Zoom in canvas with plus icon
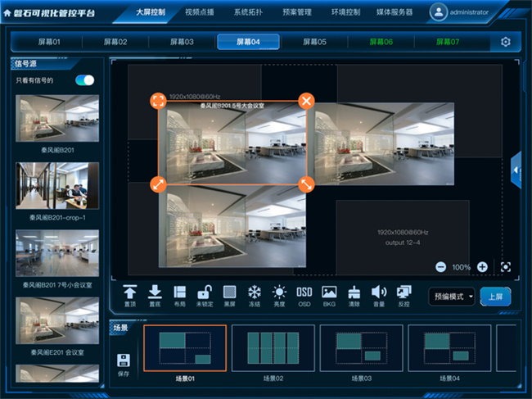The image size is (532, 399). [482, 267]
